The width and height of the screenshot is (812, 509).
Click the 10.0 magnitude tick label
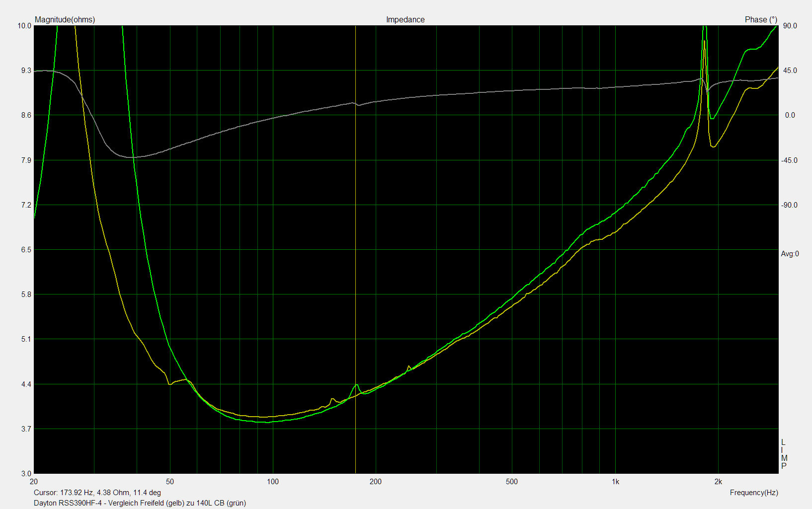point(24,26)
